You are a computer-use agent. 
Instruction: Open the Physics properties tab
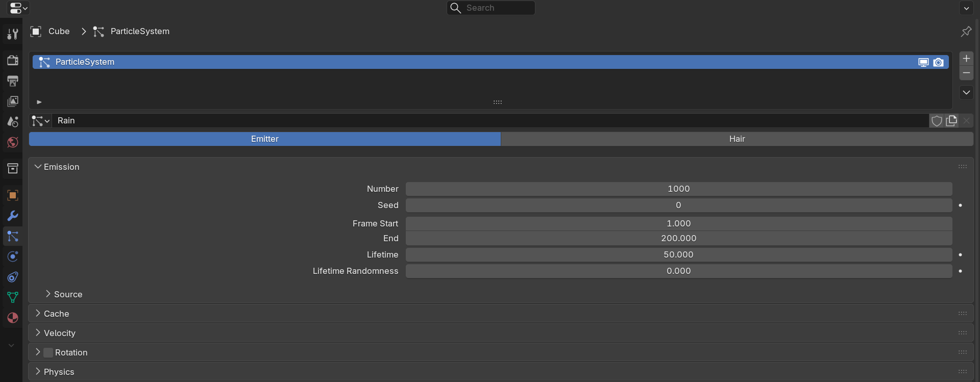tap(13, 257)
